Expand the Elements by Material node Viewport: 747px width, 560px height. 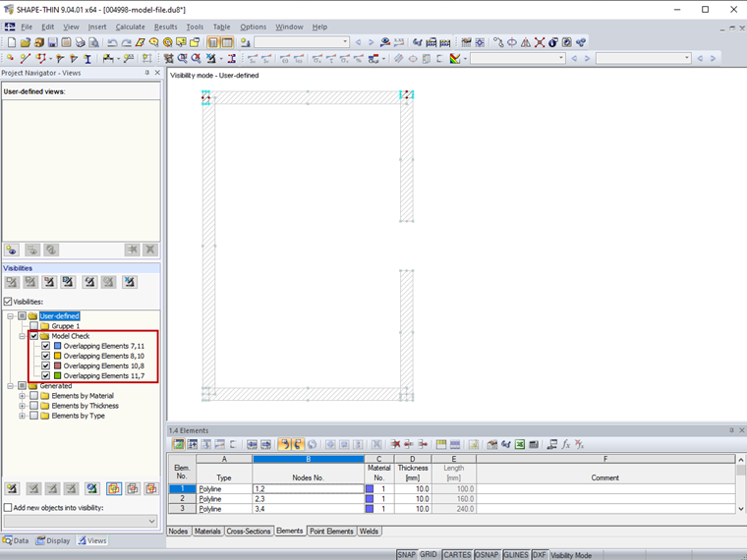[x=22, y=396]
